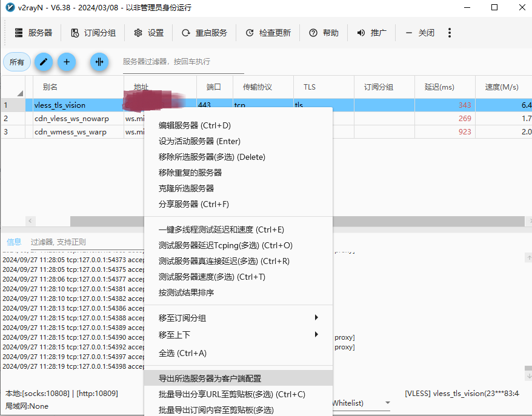
Task: Open 设置 settings with gear icon
Action: click(x=148, y=33)
